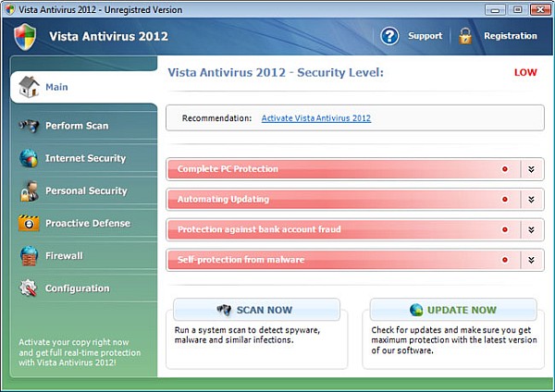Screen dimensions: 555x392
Task: Click red dot for bank account fraud protection
Action: [x=505, y=229]
